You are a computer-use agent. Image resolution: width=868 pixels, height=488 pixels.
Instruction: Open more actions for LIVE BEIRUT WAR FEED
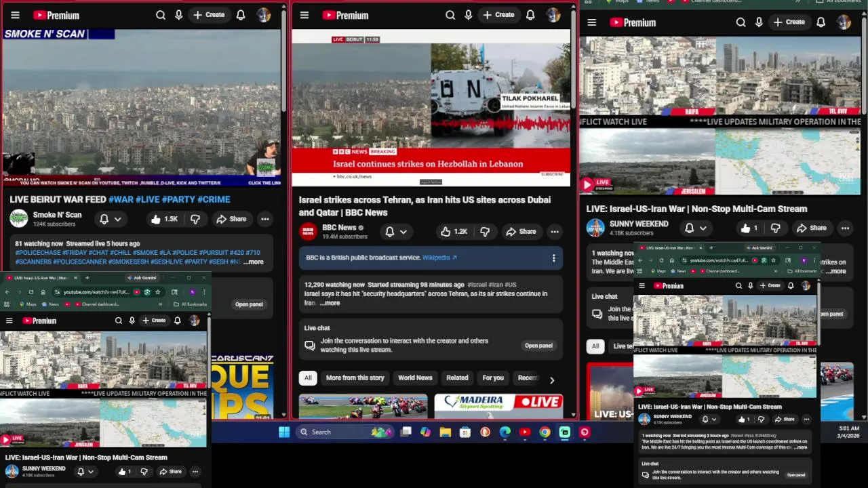pyautogui.click(x=265, y=219)
